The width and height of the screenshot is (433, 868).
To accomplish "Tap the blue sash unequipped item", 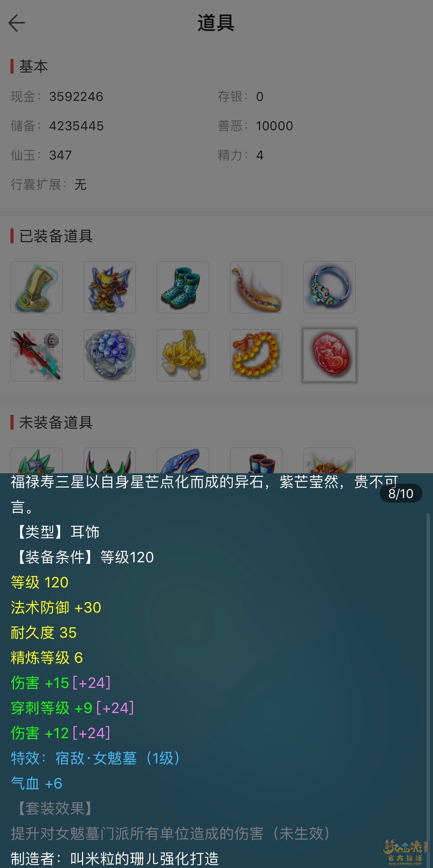I will tap(183, 460).
